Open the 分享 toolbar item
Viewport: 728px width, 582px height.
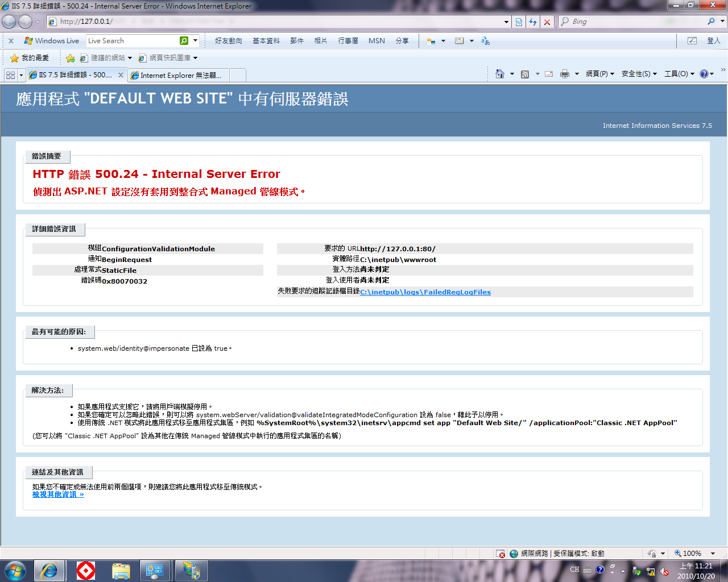(402, 41)
